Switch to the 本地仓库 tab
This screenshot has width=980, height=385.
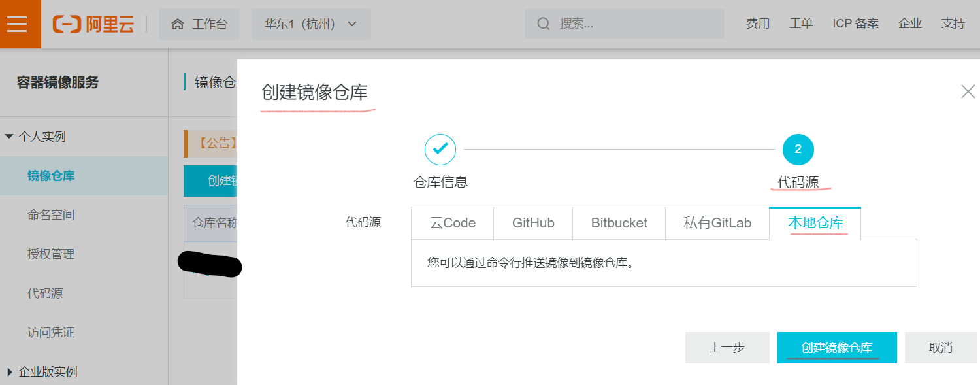(815, 223)
